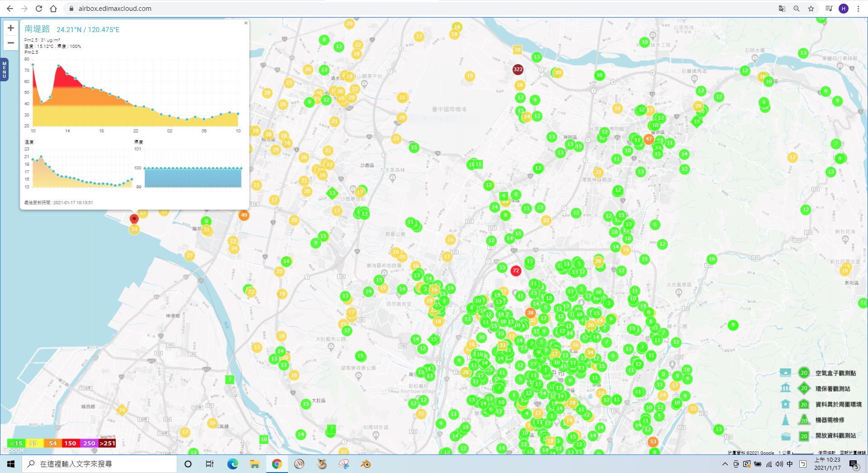Close the 南堤路 station popup
This screenshot has height=473, width=868.
click(246, 23)
